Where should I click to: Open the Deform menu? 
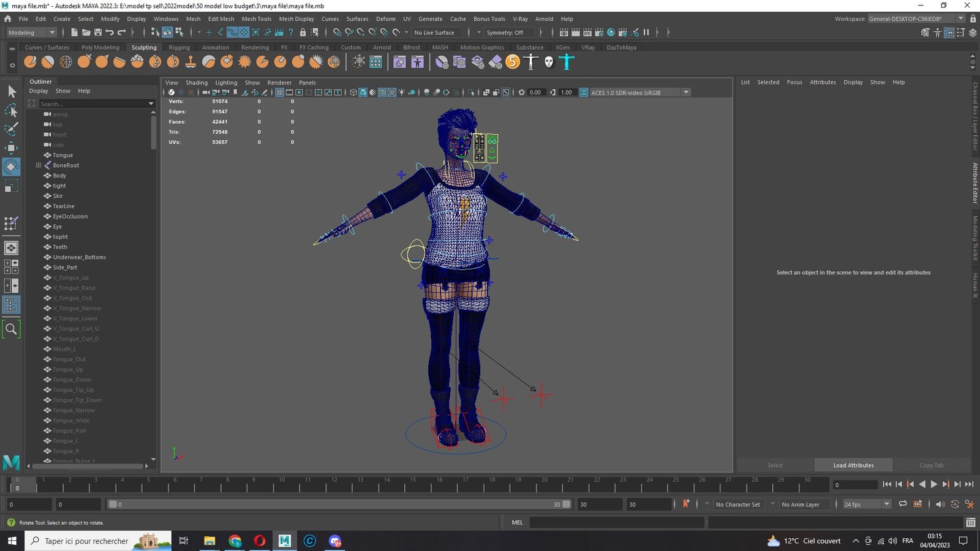click(x=385, y=19)
